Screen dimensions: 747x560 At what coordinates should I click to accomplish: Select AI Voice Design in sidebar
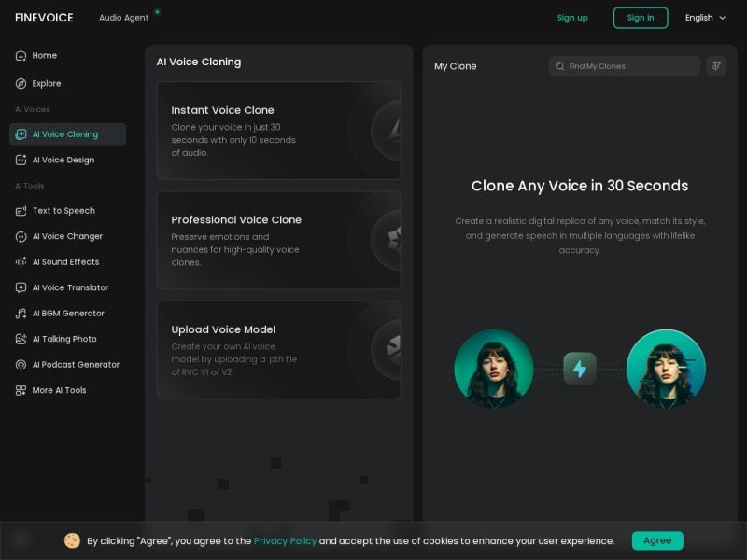pyautogui.click(x=67, y=160)
